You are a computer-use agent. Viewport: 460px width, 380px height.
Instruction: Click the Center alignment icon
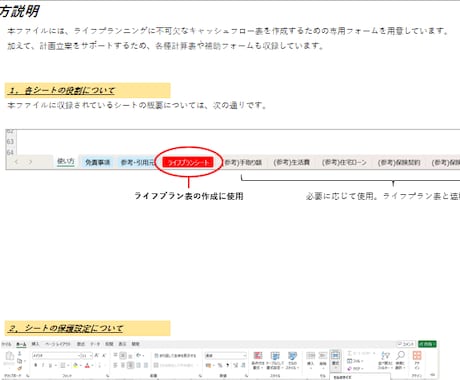tap(123, 365)
